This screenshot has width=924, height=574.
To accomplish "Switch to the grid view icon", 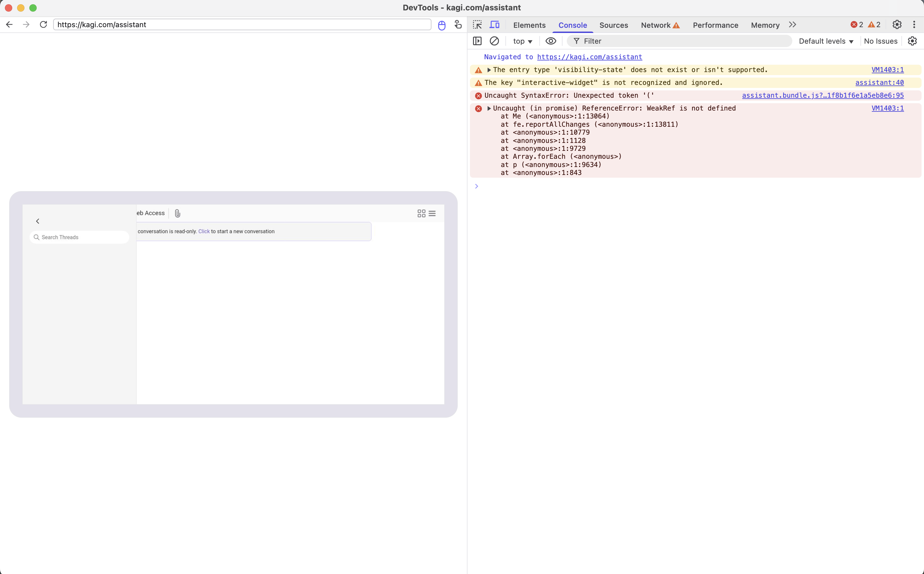I will (x=421, y=213).
